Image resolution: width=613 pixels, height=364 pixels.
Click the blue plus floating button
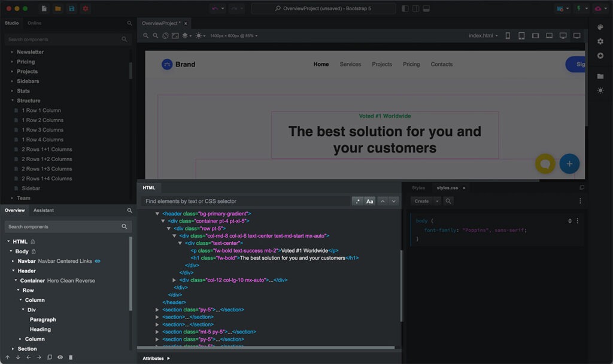click(x=569, y=163)
